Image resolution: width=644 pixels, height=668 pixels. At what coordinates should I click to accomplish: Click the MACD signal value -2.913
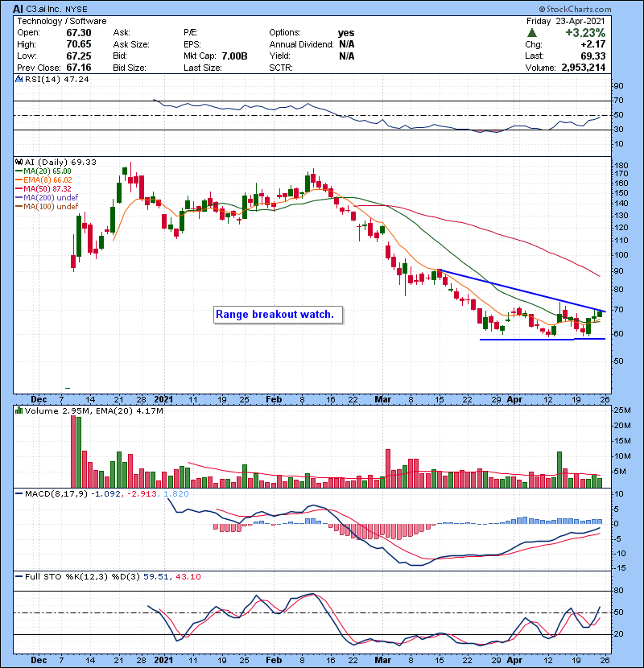point(142,494)
